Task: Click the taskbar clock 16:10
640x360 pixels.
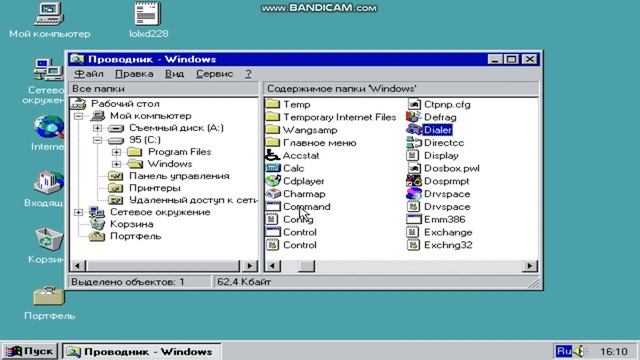Action: (613, 351)
